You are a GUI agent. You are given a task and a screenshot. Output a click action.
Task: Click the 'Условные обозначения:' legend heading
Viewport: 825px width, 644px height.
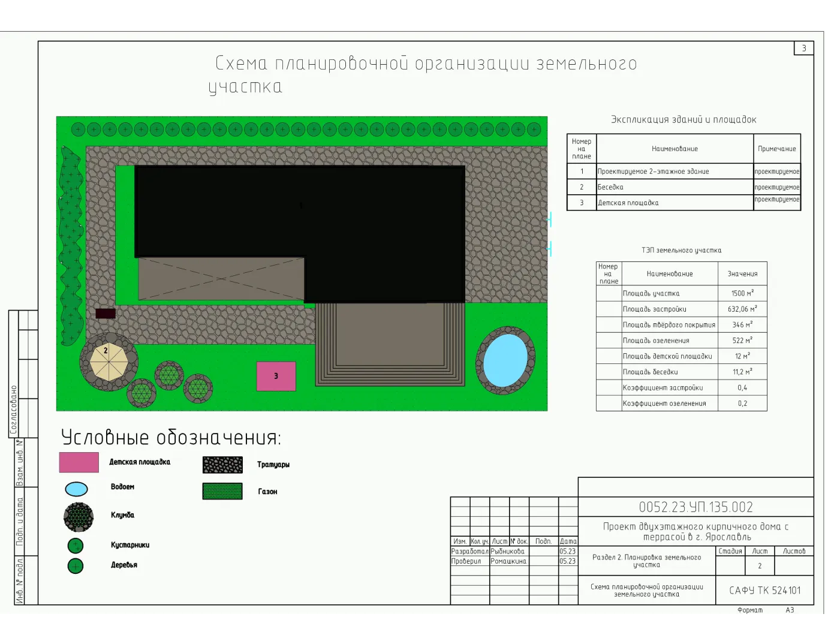click(x=171, y=437)
